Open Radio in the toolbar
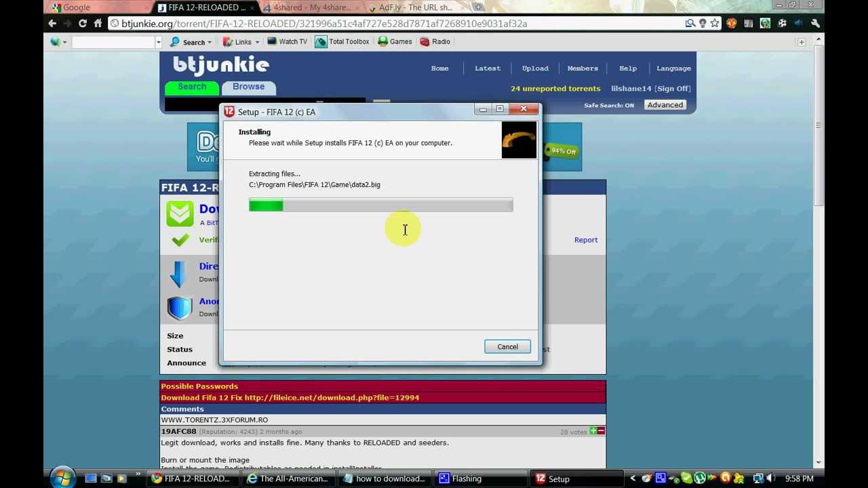This screenshot has width=868, height=488. [435, 41]
